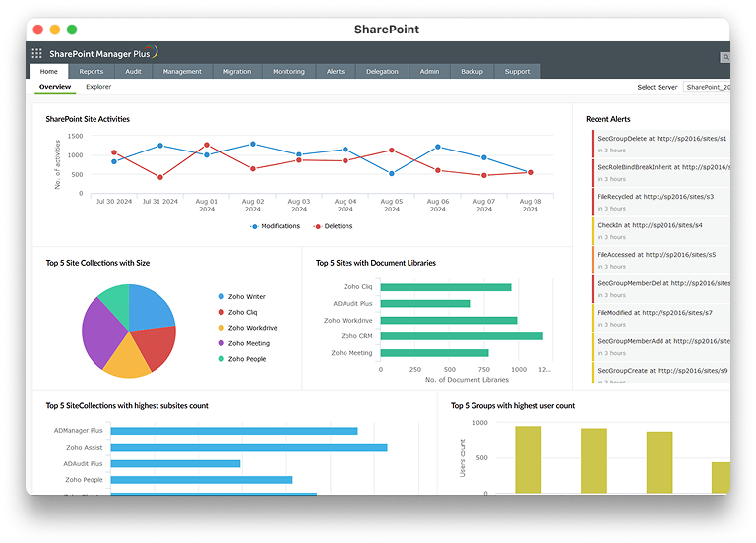Click the Aug 05 Modifications data point
756x543 pixels.
[392, 173]
